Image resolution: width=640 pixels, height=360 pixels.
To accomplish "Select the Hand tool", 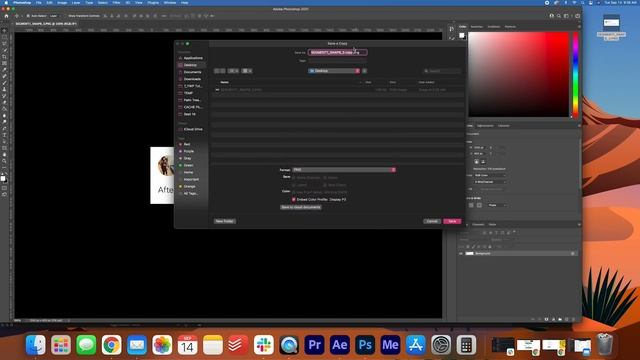I will 4,155.
